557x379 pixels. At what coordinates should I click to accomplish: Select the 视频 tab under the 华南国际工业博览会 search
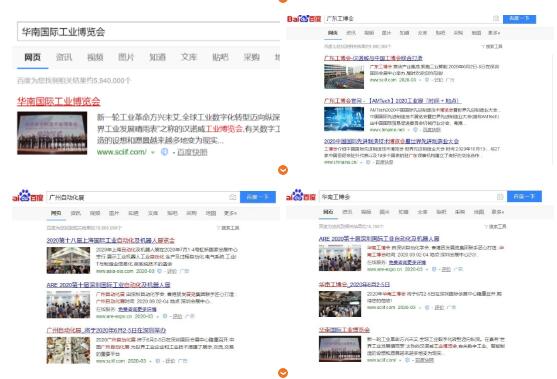point(95,57)
